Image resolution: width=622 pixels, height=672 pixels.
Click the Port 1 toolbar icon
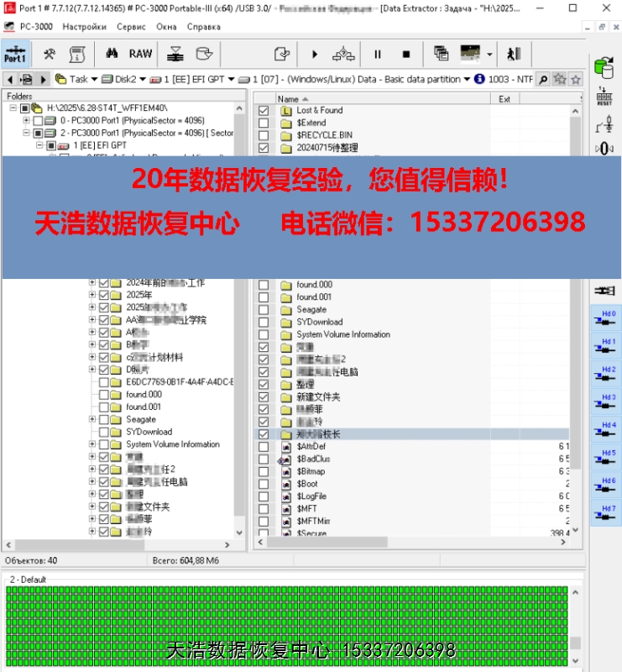coord(15,54)
